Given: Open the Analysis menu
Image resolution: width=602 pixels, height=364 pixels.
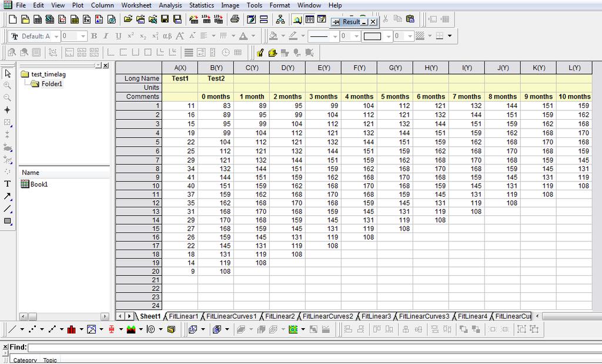Looking at the screenshot, I should point(170,5).
